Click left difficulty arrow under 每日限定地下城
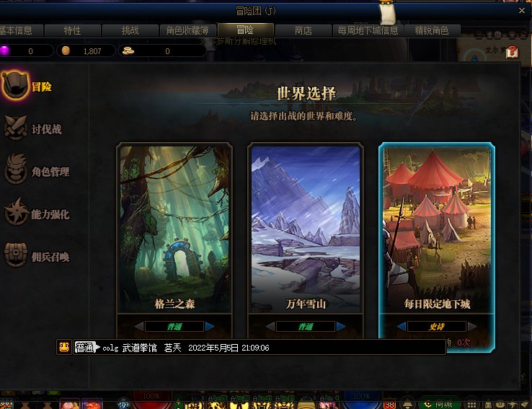 [401, 326]
